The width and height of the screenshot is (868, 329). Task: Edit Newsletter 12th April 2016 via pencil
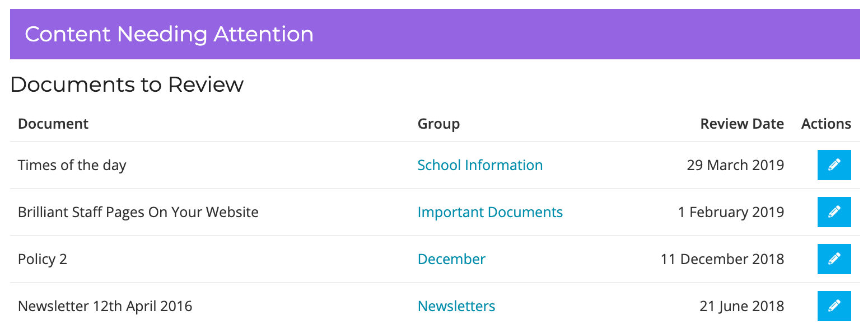pos(834,306)
